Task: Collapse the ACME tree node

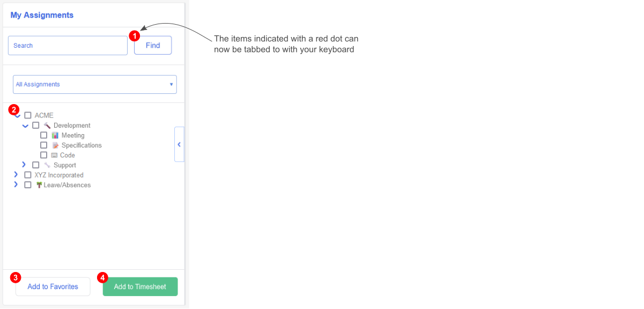Action: pyautogui.click(x=18, y=116)
